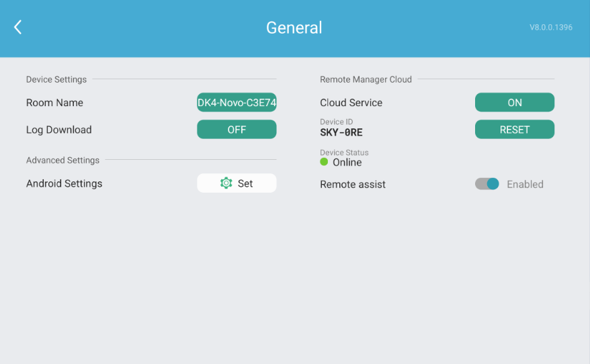Click the Log Download label
This screenshot has height=364, width=590.
point(58,130)
